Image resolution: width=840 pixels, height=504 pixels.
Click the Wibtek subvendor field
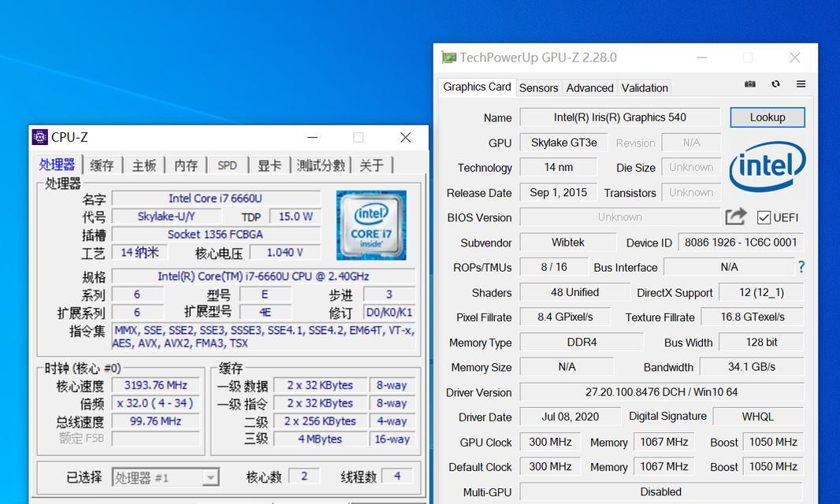coord(568,242)
